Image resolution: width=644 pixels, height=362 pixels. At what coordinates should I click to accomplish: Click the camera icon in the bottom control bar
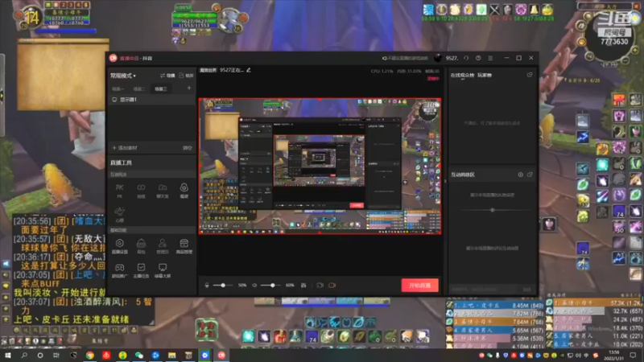pyautogui.click(x=332, y=286)
